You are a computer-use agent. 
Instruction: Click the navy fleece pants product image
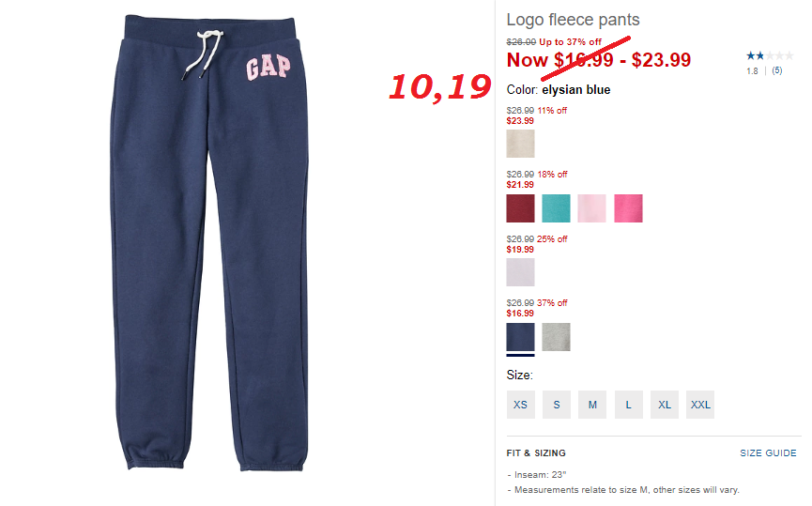coord(209,243)
